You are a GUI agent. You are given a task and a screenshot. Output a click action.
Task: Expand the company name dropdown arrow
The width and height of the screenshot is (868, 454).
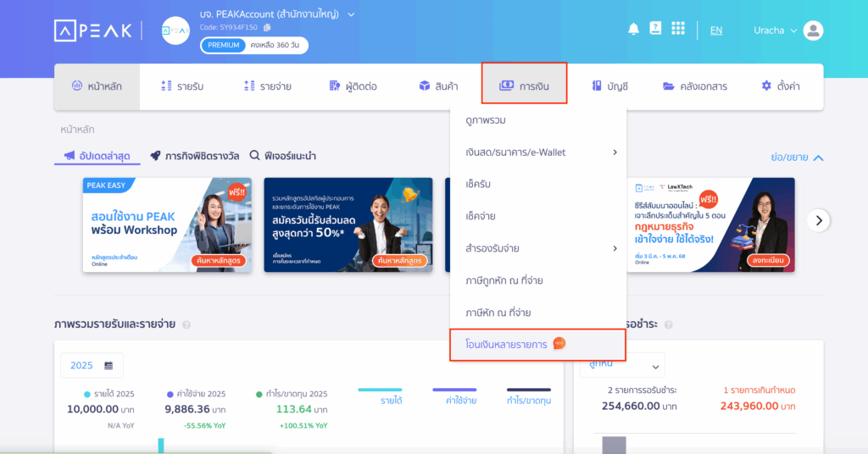[351, 15]
